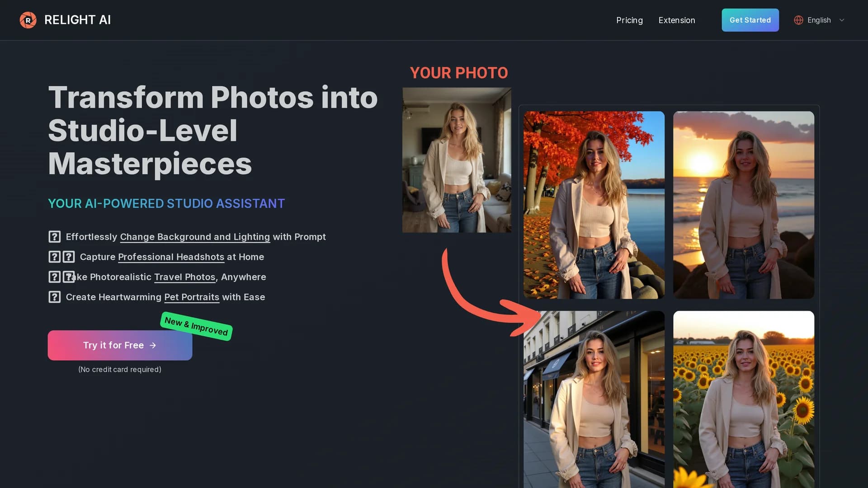Open the Pet Portraits link
The image size is (868, 488).
tap(192, 297)
